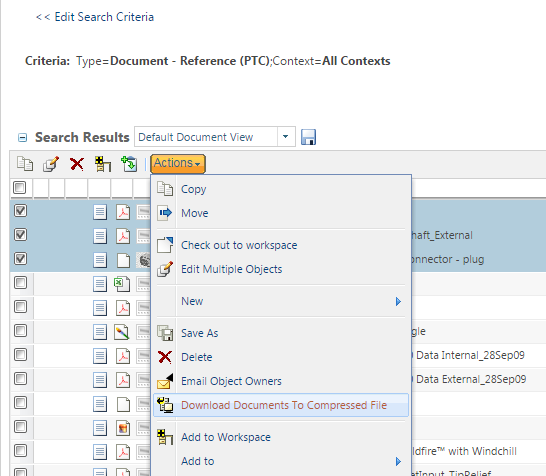Viewport: 546px width, 476px height.
Task: Uncheck the first selected result row checkbox
Action: click(x=21, y=211)
